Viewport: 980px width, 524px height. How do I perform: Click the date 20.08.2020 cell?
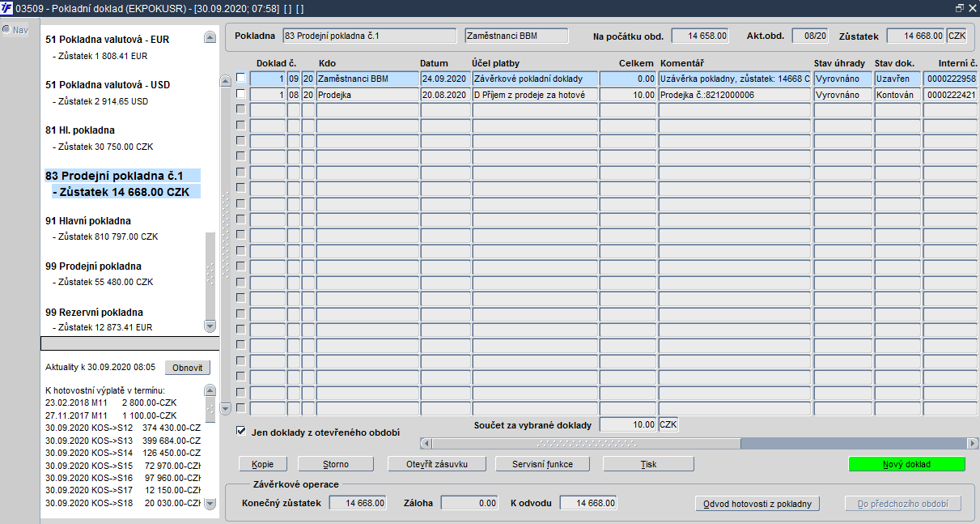(445, 94)
